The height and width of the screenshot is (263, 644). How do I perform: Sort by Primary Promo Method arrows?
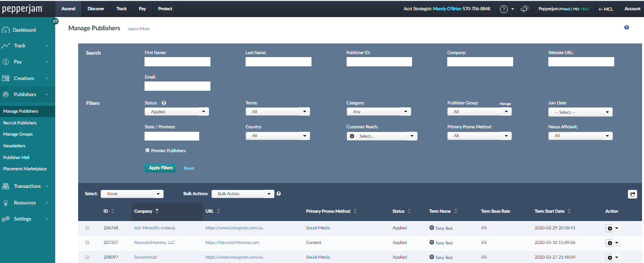point(355,211)
